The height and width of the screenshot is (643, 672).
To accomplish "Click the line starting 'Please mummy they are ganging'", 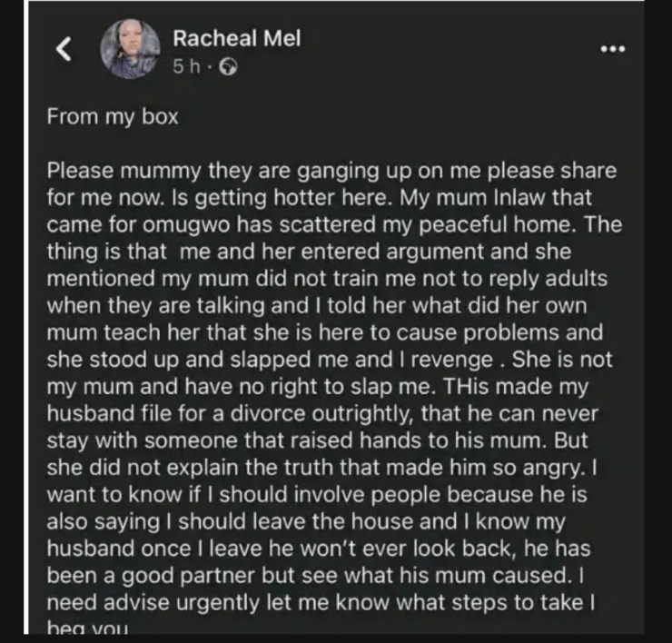I will pyautogui.click(x=331, y=172).
